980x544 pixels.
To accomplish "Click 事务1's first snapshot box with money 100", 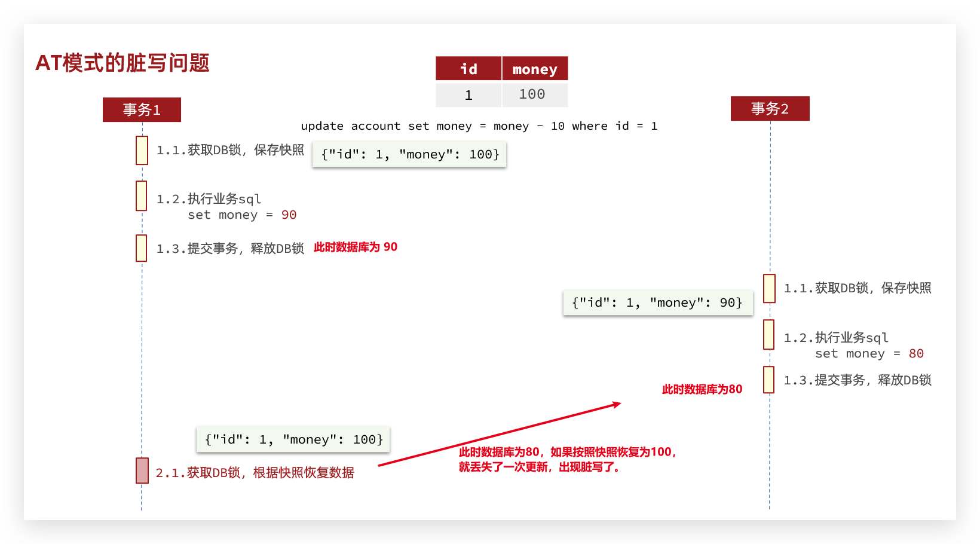I will 409,154.
